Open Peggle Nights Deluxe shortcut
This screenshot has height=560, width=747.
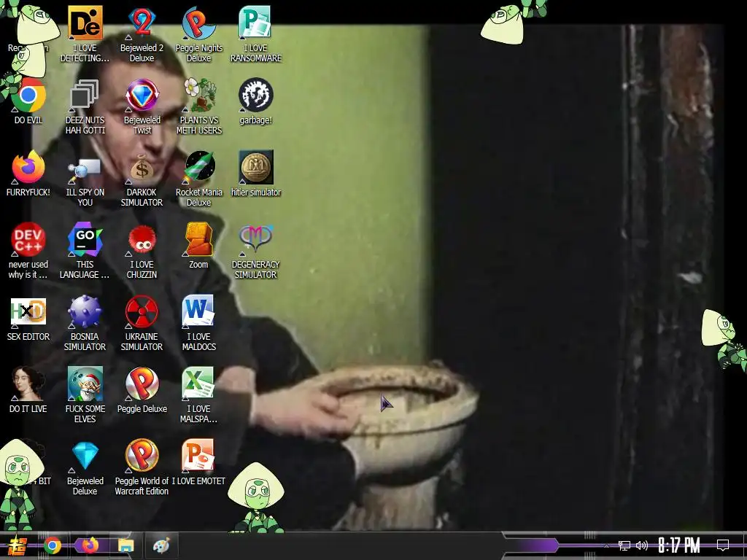pos(198,23)
